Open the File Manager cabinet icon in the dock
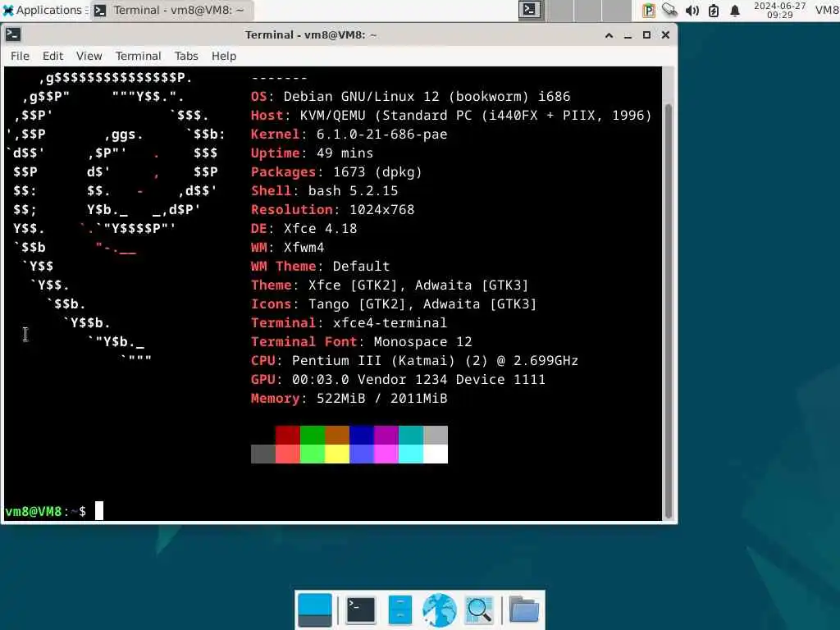Image resolution: width=840 pixels, height=630 pixels. tap(399, 609)
